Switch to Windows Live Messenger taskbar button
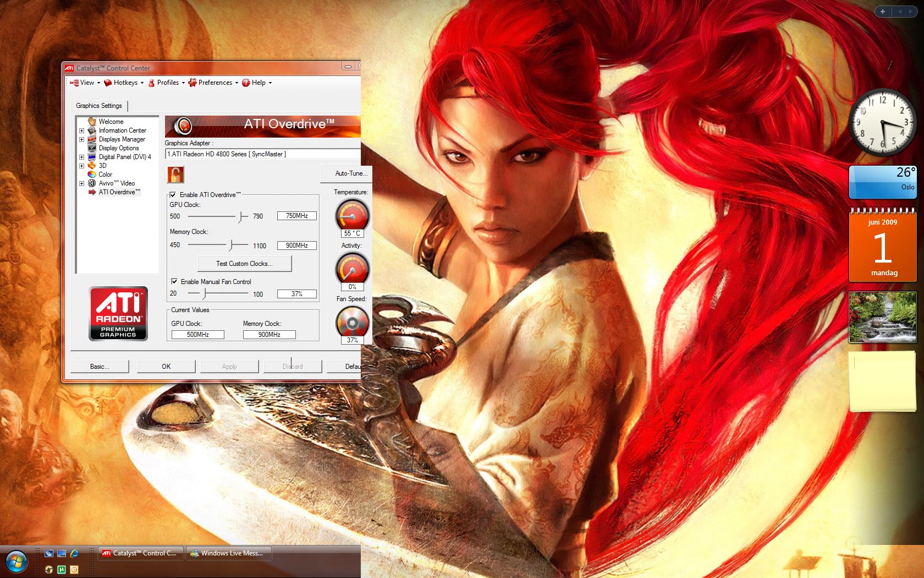 [x=229, y=553]
